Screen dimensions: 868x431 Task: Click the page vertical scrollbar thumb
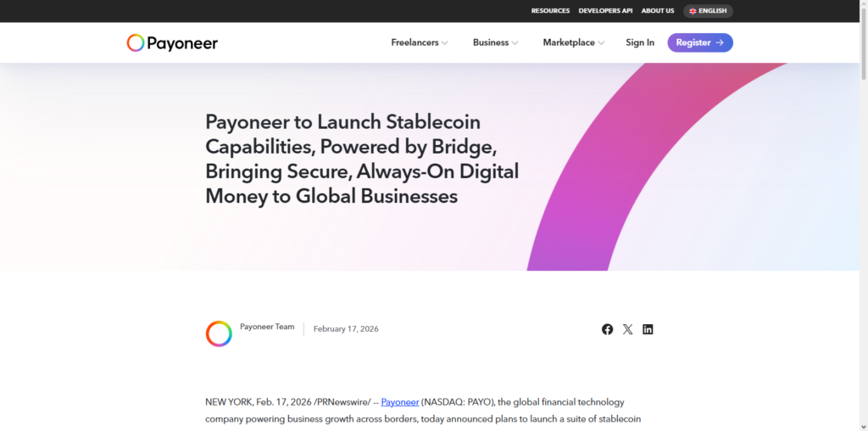[x=864, y=44]
